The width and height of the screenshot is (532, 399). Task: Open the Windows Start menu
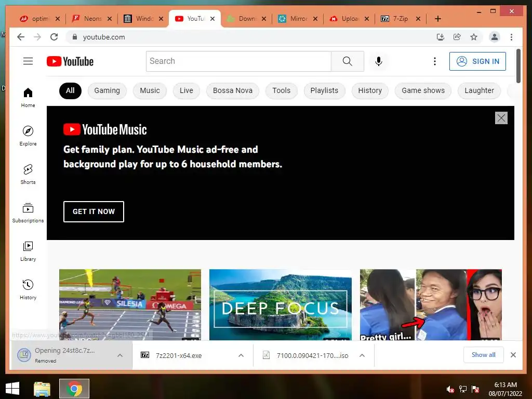(12, 389)
